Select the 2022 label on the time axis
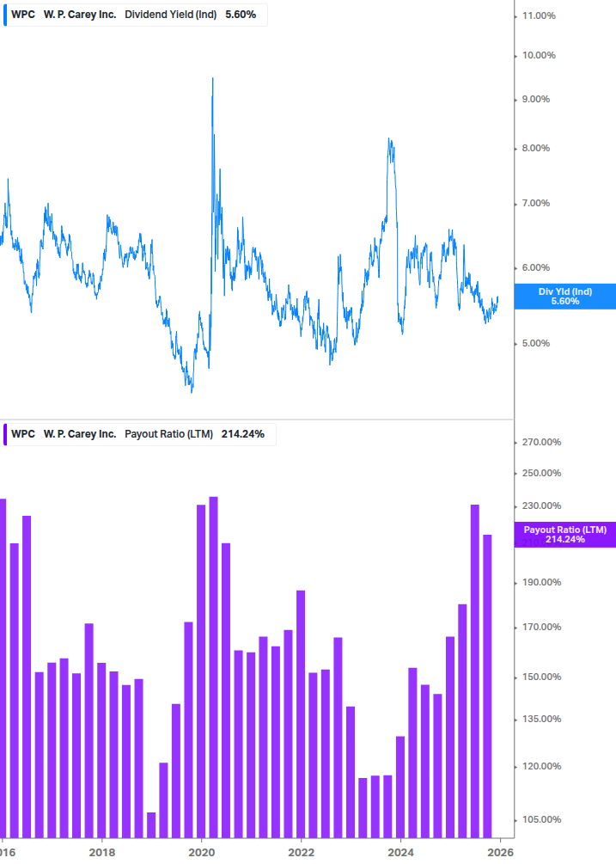The height and width of the screenshot is (864, 616). pos(301,852)
